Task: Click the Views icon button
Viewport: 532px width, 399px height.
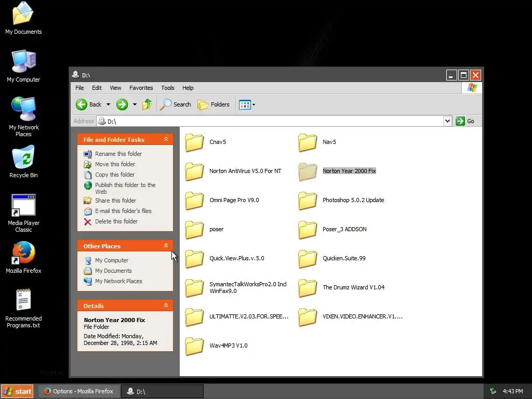Action: (245, 104)
